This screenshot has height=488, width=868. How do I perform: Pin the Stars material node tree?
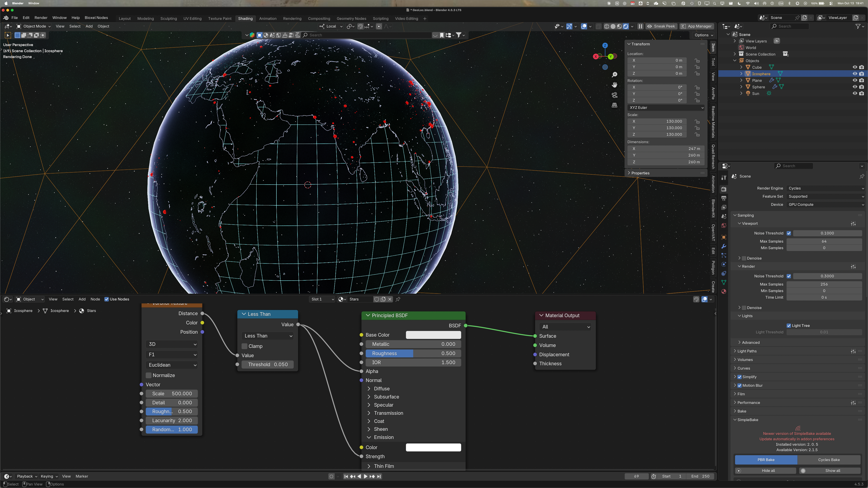click(x=398, y=299)
